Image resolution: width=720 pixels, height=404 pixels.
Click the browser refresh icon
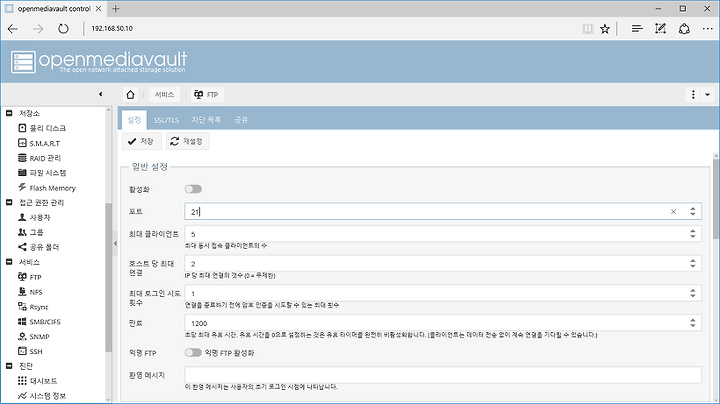point(63,28)
